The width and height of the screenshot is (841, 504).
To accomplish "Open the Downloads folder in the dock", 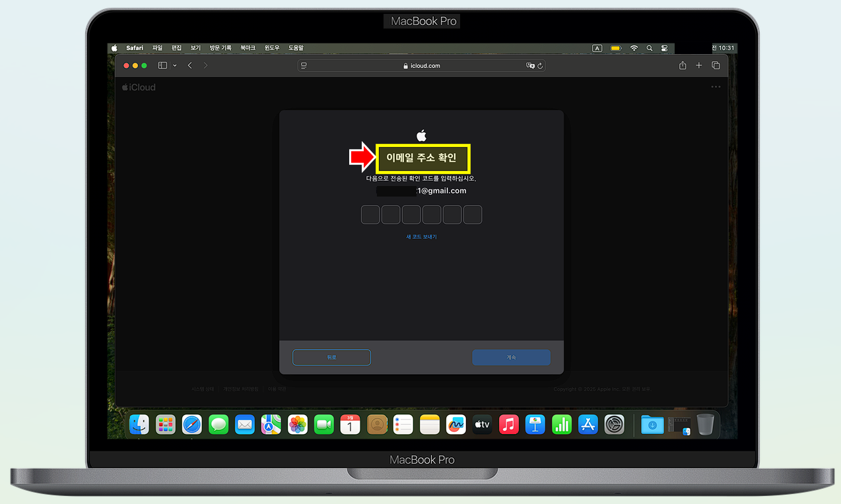I will (x=652, y=424).
